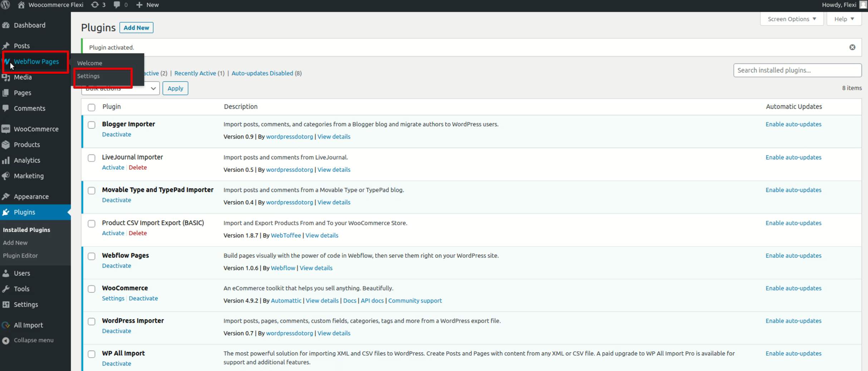Image resolution: width=868 pixels, height=371 pixels.
Task: View details of WordPress Importer
Action: click(334, 333)
